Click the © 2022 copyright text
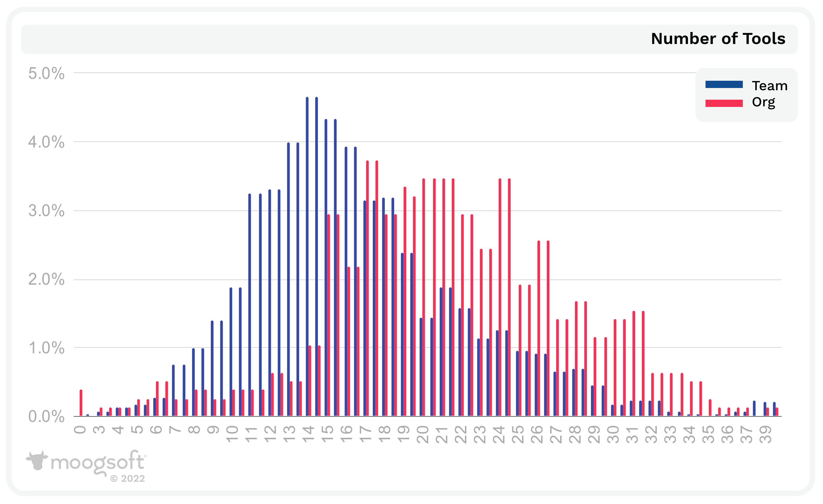823x504 pixels. pyautogui.click(x=128, y=479)
